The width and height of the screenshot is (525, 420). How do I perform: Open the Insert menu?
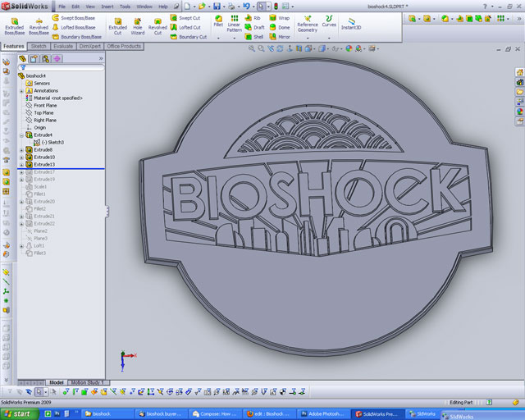pos(107,7)
